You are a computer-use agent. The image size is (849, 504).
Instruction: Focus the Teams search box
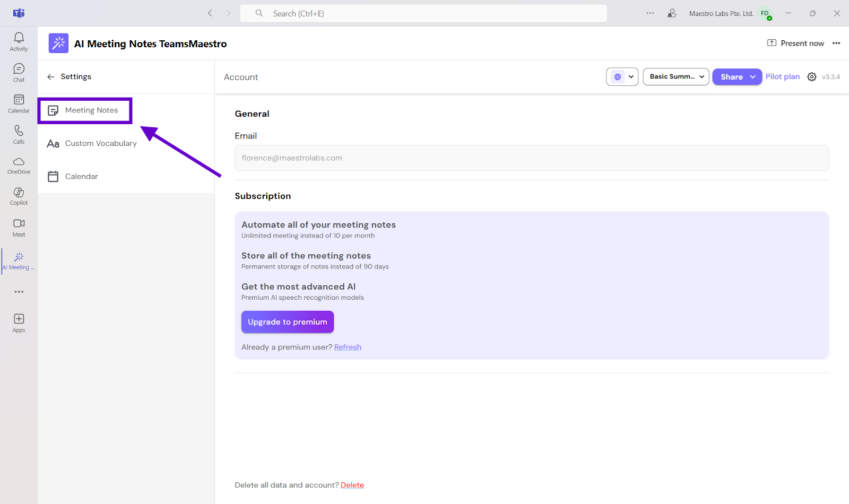pyautogui.click(x=423, y=13)
